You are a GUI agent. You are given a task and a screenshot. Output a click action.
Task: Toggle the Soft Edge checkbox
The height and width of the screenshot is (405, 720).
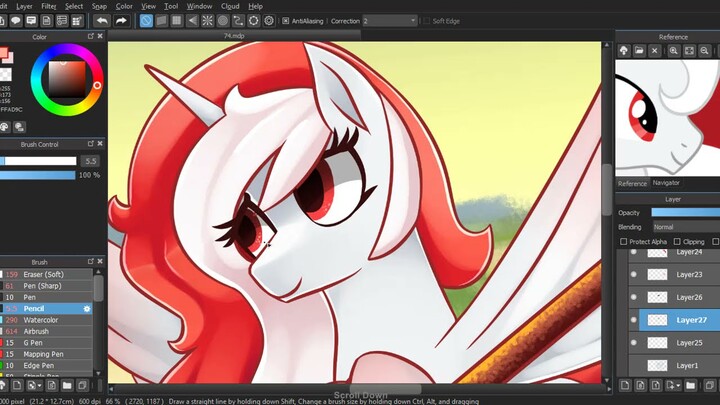point(427,21)
